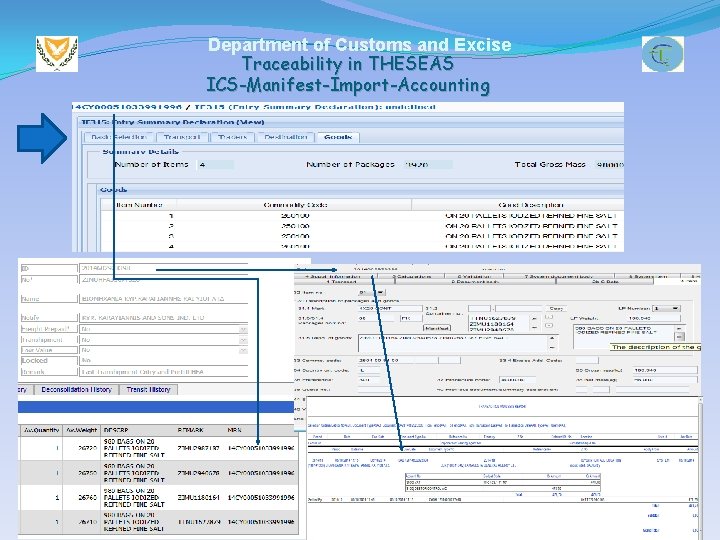Click the Locked field value
This screenshot has height=540, width=720.
click(x=163, y=360)
